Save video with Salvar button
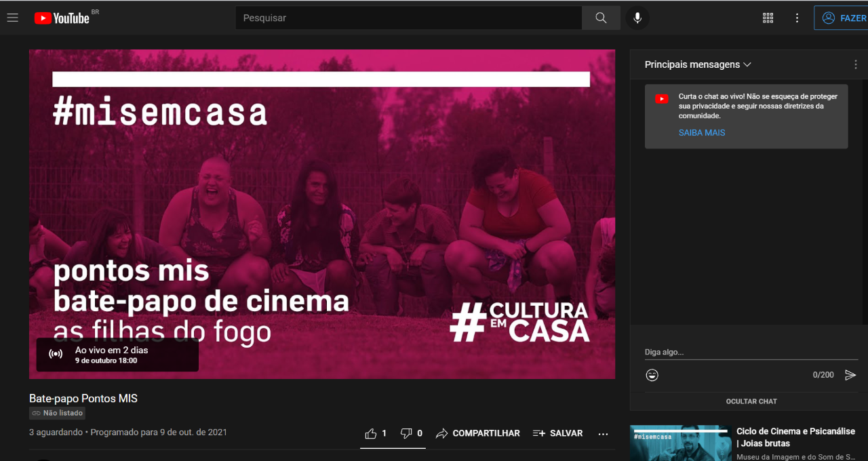868x461 pixels. pos(557,433)
